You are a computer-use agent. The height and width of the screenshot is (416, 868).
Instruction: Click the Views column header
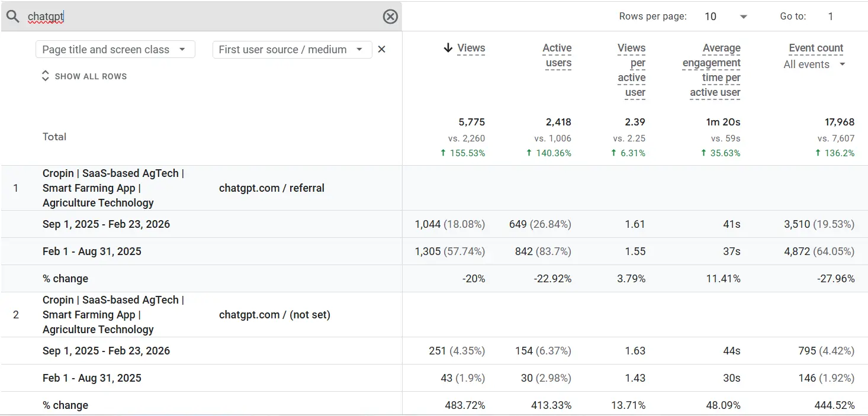[x=471, y=49]
